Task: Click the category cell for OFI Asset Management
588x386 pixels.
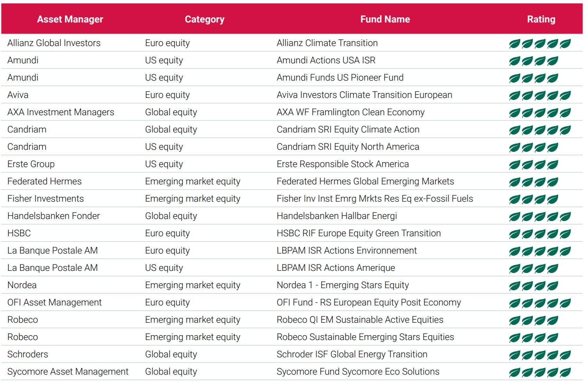Action: point(167,302)
